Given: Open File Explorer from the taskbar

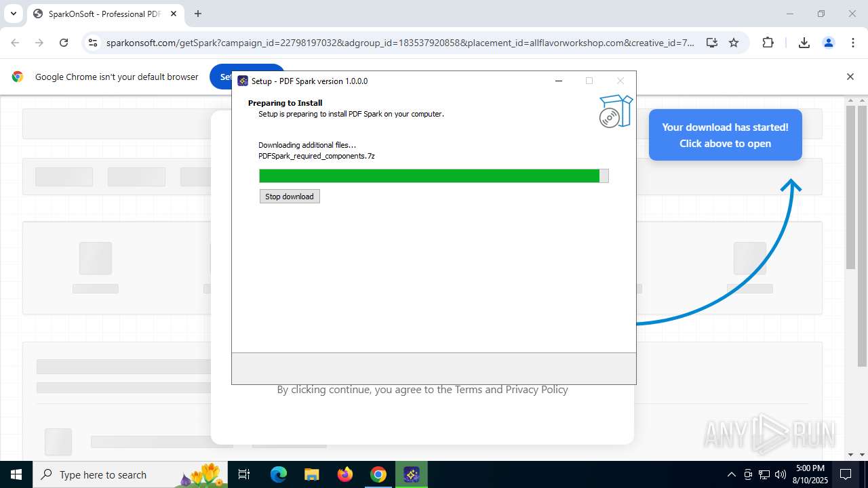Looking at the screenshot, I should [x=312, y=474].
